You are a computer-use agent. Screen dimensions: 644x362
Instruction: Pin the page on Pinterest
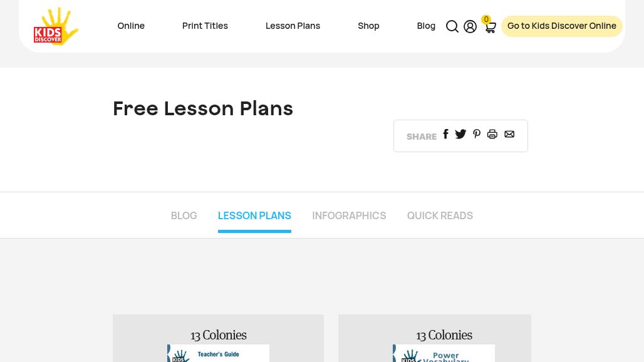[477, 134]
